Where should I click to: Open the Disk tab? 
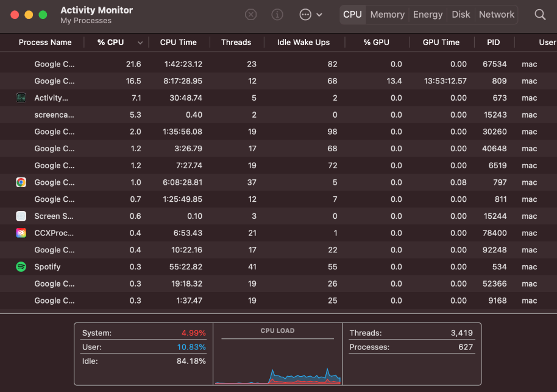click(461, 15)
